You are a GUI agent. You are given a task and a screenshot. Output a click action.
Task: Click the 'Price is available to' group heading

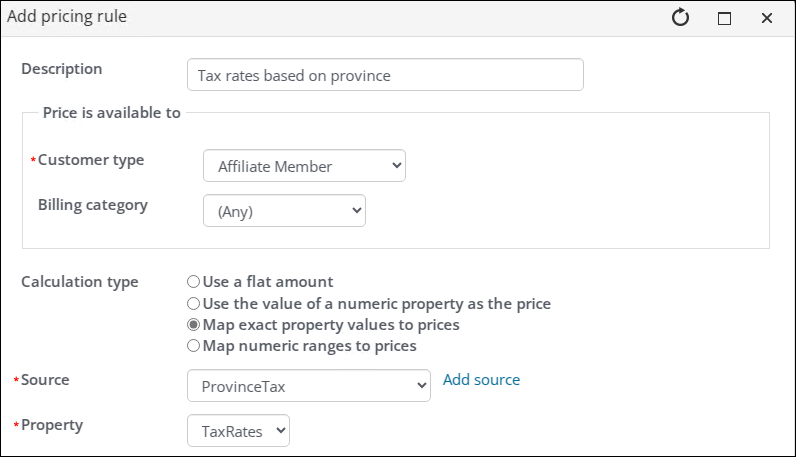tap(111, 113)
